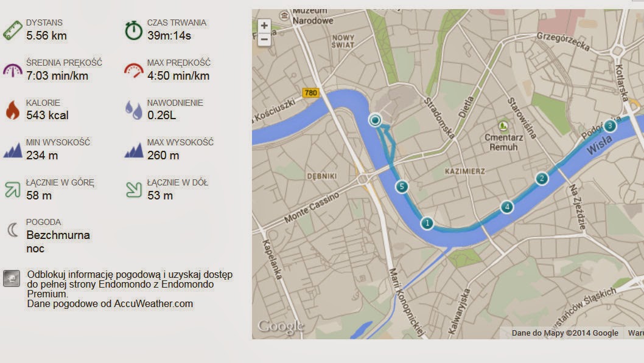Click the moon icon beside Pogoda

[x=12, y=229]
